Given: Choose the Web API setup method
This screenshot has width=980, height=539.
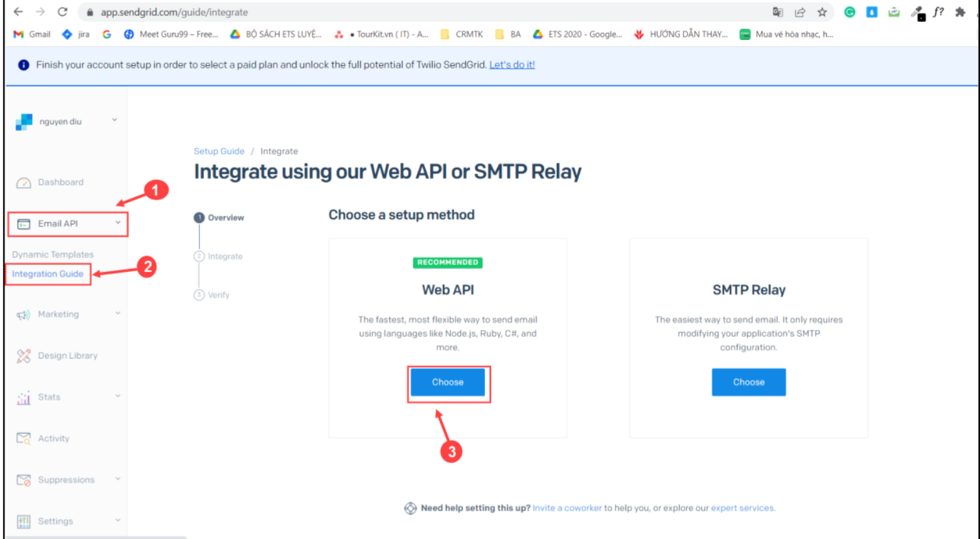Looking at the screenshot, I should (x=448, y=383).
